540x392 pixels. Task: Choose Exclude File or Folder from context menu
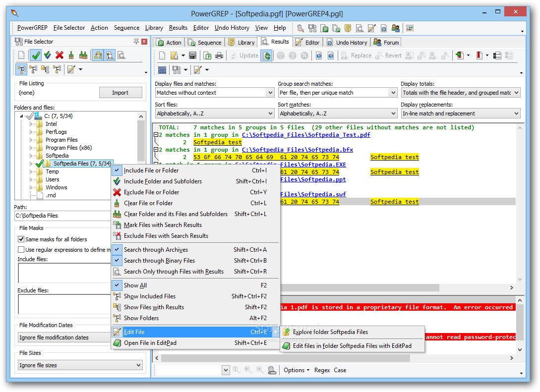195,192
